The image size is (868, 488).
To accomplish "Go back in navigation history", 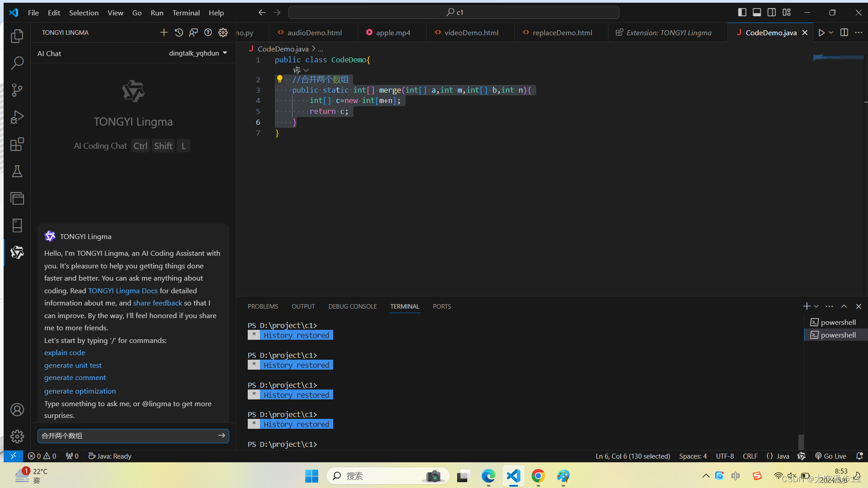I will [262, 13].
